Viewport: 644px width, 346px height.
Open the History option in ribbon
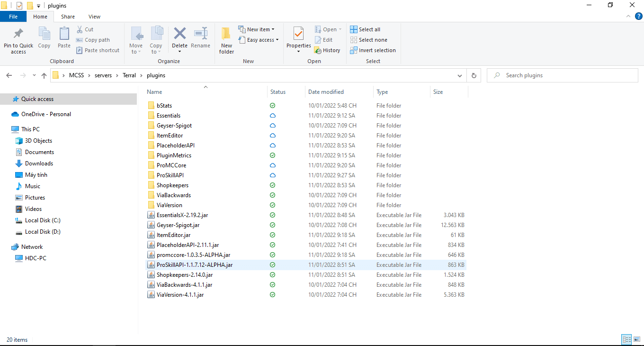(x=327, y=50)
